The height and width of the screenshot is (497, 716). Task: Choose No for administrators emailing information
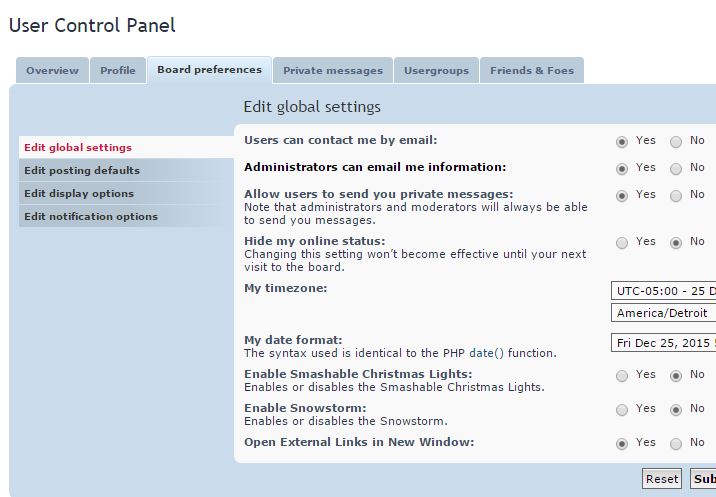[677, 169]
